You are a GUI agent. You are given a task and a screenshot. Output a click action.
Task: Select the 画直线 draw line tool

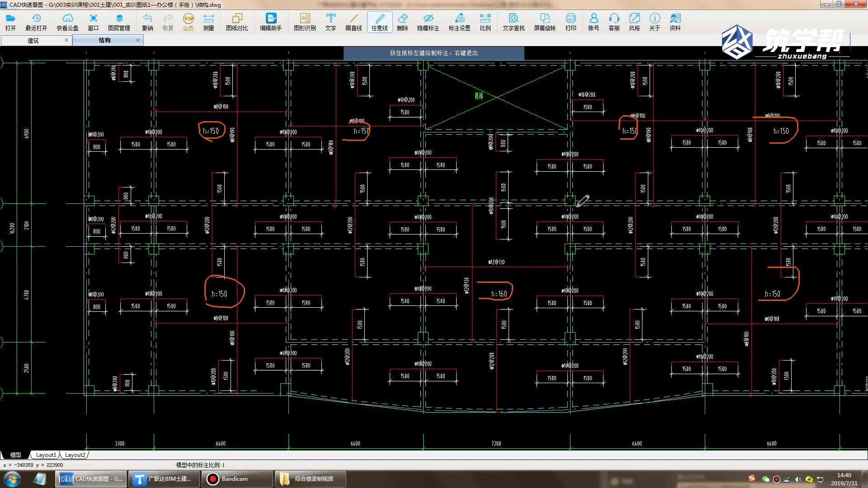tap(354, 22)
